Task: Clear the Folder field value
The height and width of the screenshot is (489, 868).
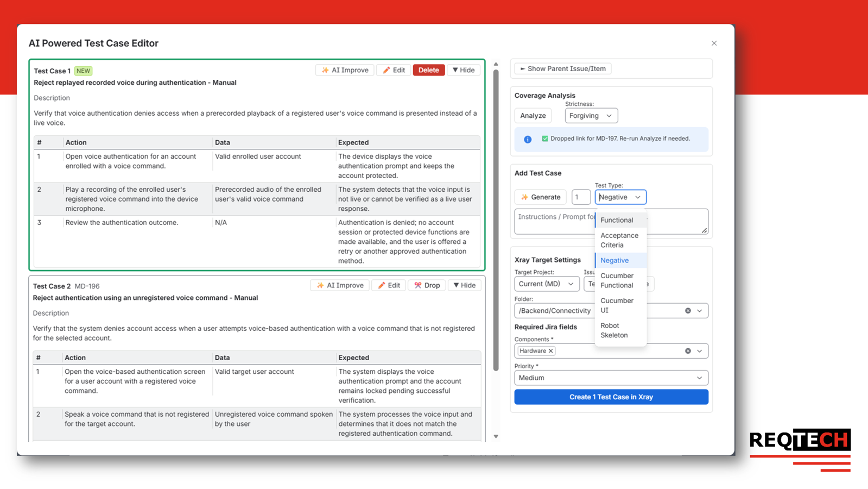Action: click(688, 311)
